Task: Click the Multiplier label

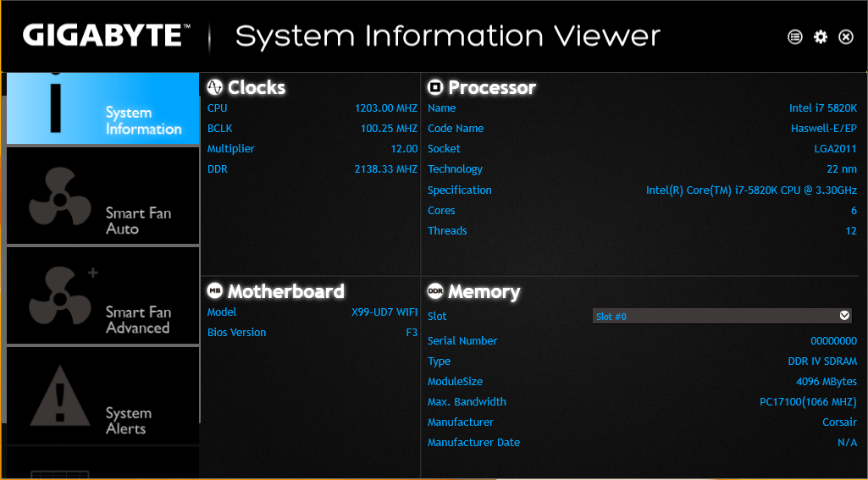Action: click(231, 149)
